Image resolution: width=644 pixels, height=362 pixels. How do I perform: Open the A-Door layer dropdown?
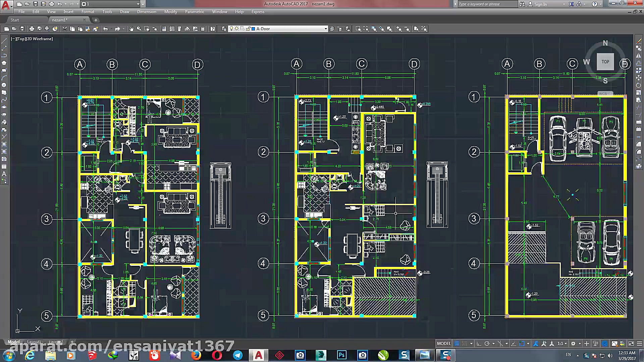click(x=326, y=29)
